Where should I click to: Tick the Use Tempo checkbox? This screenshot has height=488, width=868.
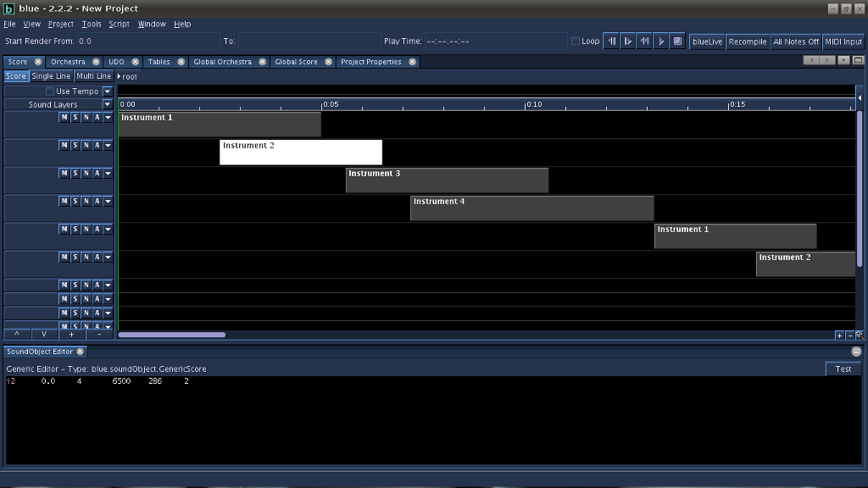pos(50,91)
